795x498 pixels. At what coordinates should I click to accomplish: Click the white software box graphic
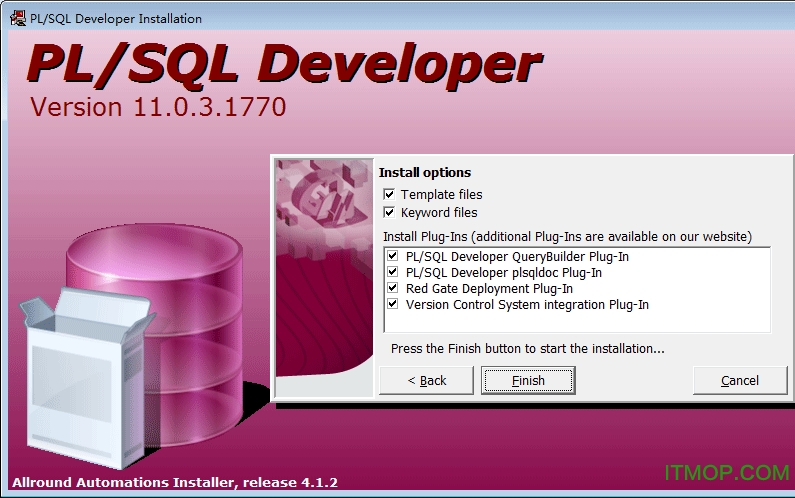[75, 380]
